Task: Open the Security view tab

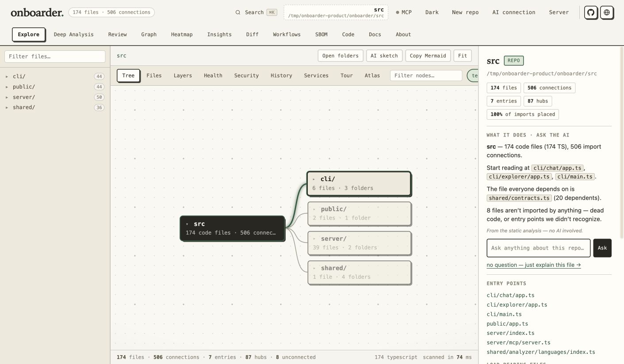Action: [x=246, y=76]
